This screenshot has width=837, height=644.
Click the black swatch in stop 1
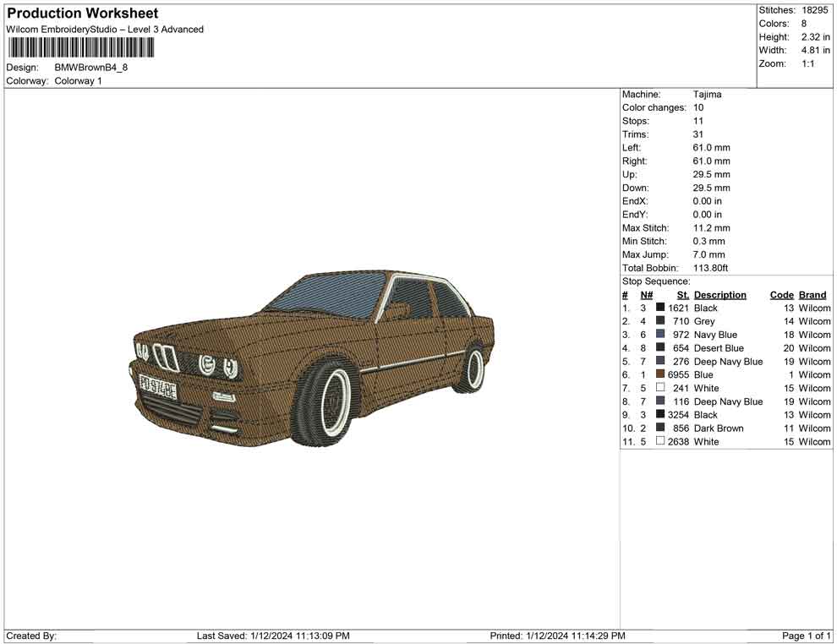(660, 307)
